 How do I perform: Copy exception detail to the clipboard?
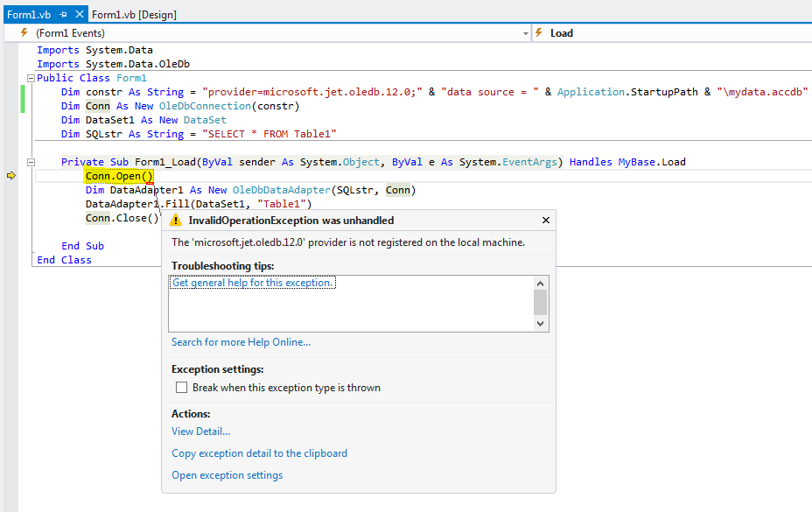[x=259, y=453]
